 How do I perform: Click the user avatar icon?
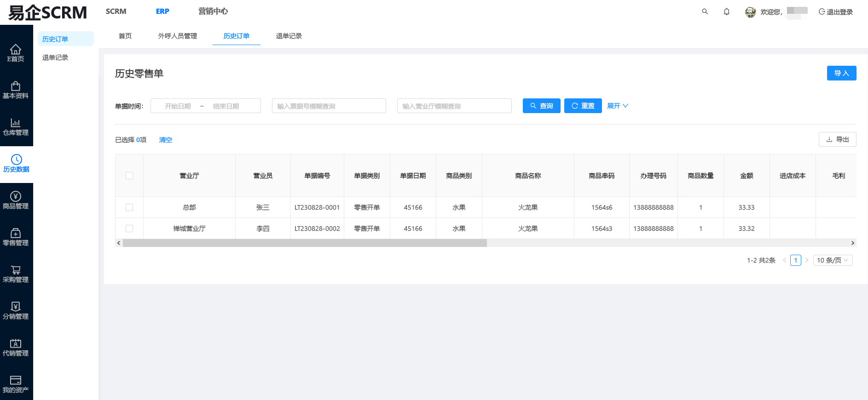(x=750, y=12)
